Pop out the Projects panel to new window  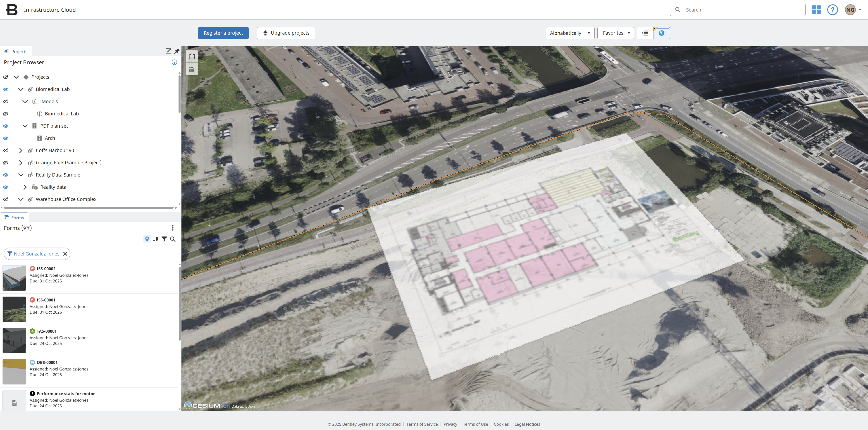pos(168,51)
